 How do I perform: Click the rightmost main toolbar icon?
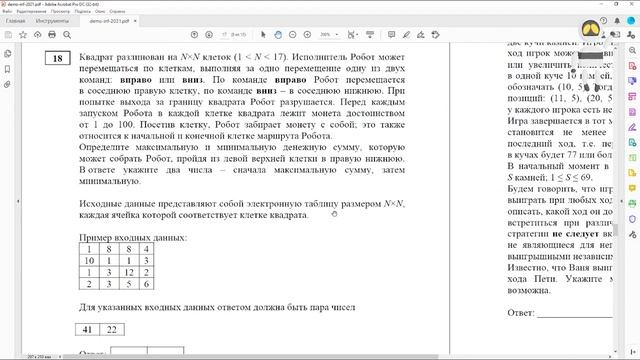[x=436, y=35]
